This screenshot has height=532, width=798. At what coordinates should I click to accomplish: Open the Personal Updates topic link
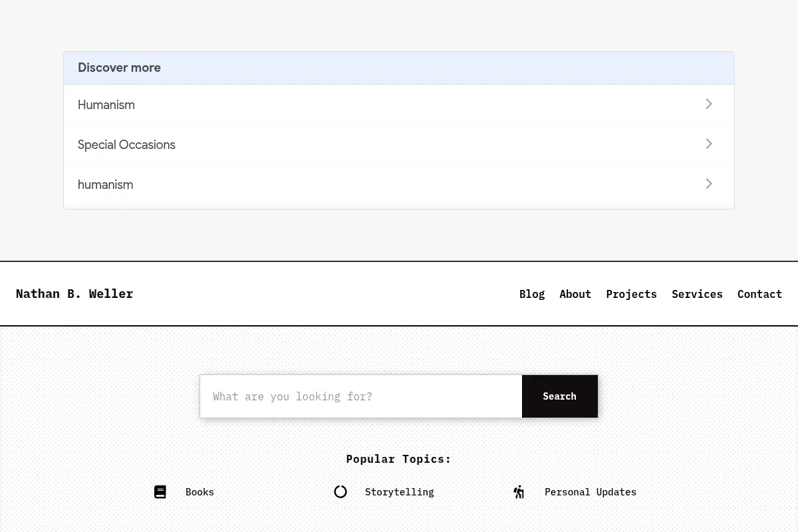coord(591,492)
